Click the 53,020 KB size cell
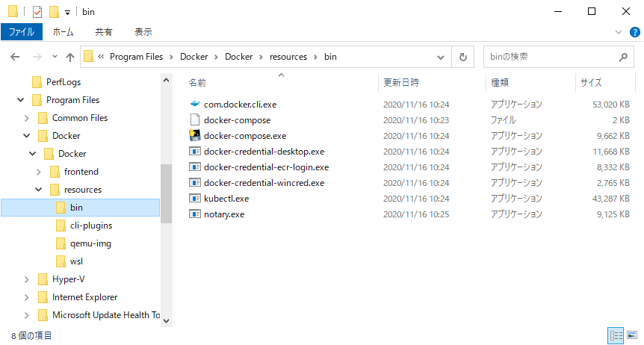 coord(610,105)
